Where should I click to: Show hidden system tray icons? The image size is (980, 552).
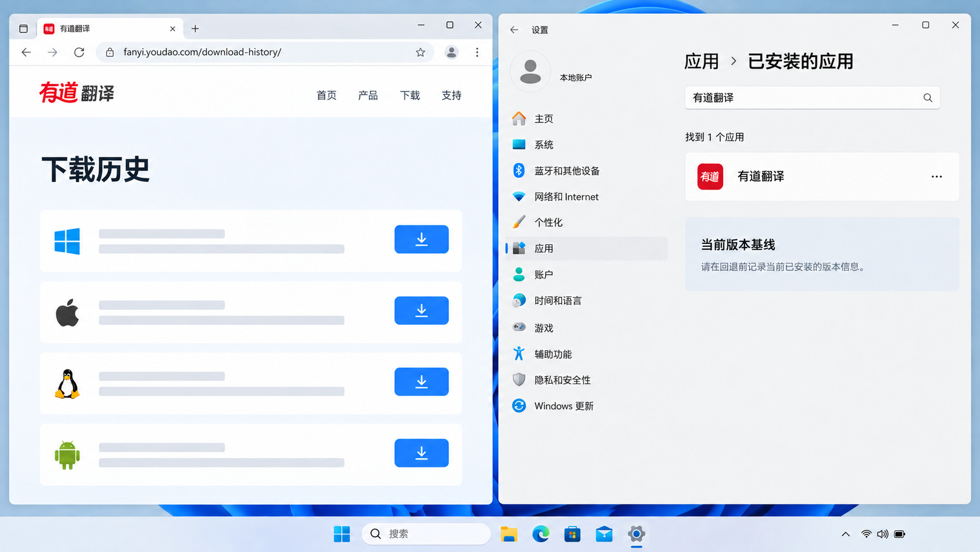(845, 534)
